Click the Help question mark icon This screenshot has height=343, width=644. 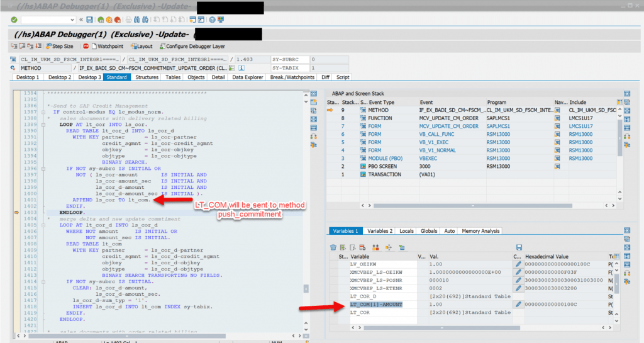[213, 20]
